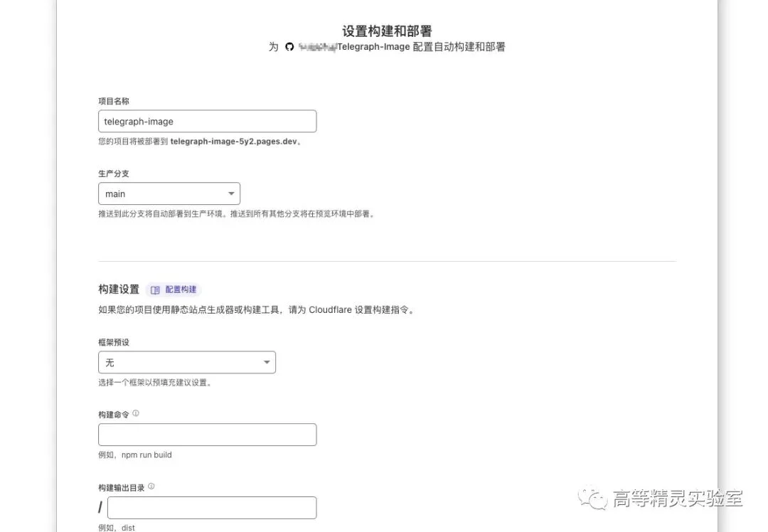Open the 配置构建 documentation link
This screenshot has width=768, height=532.
pos(174,289)
